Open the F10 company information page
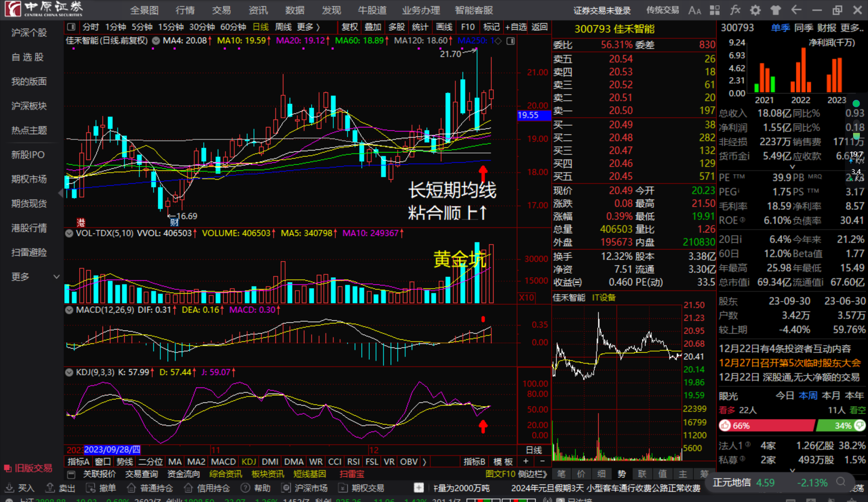868x502 pixels. [467, 27]
